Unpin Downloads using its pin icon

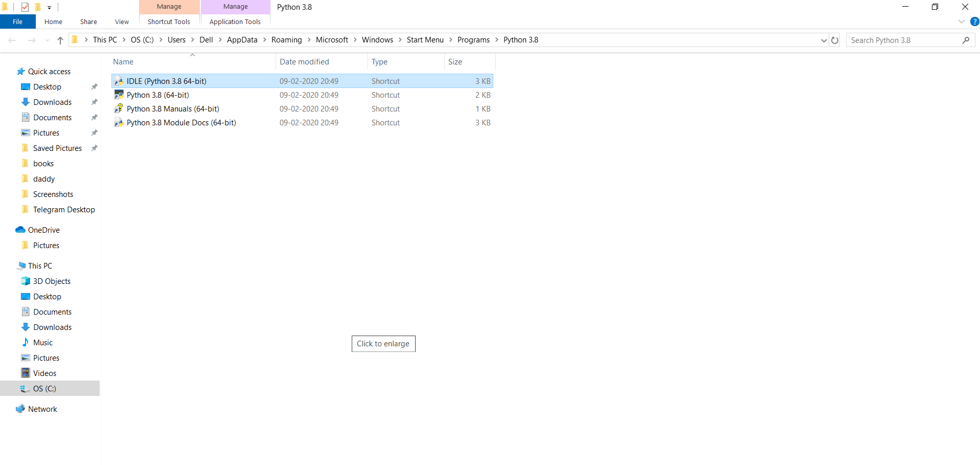(x=94, y=102)
